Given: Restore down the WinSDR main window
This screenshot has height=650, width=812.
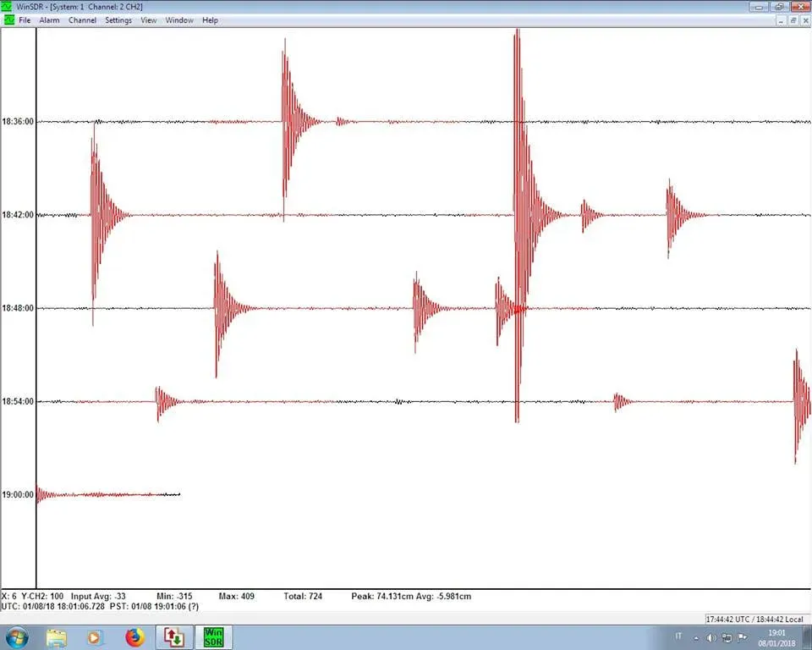Looking at the screenshot, I should click(779, 7).
